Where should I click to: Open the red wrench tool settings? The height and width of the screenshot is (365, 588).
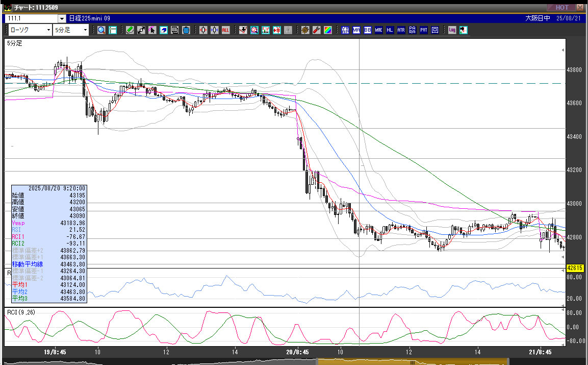317,30
